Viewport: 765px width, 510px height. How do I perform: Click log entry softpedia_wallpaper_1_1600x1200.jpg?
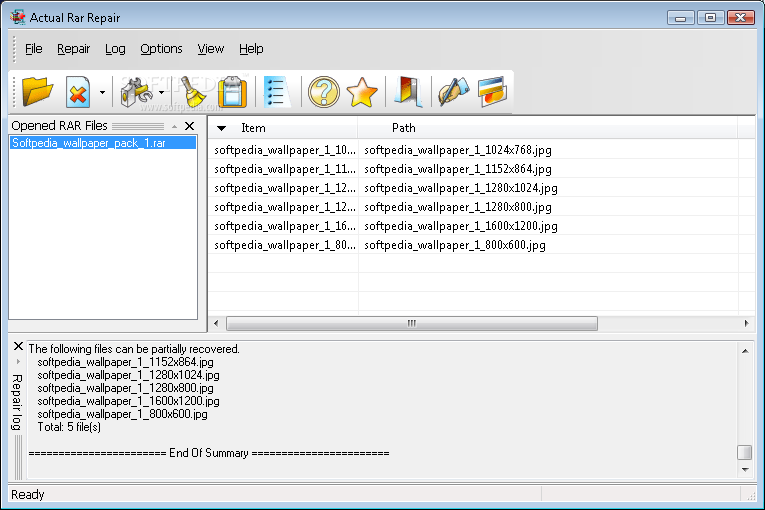click(128, 401)
